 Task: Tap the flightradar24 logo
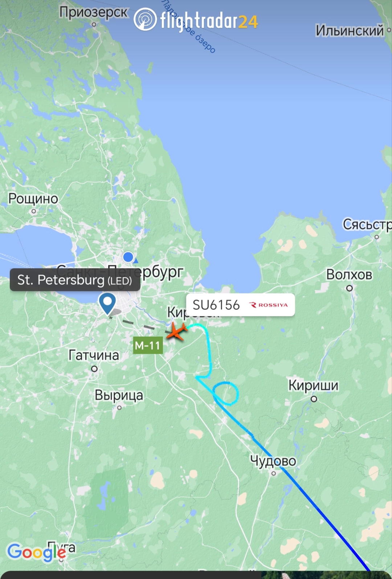pos(196,20)
